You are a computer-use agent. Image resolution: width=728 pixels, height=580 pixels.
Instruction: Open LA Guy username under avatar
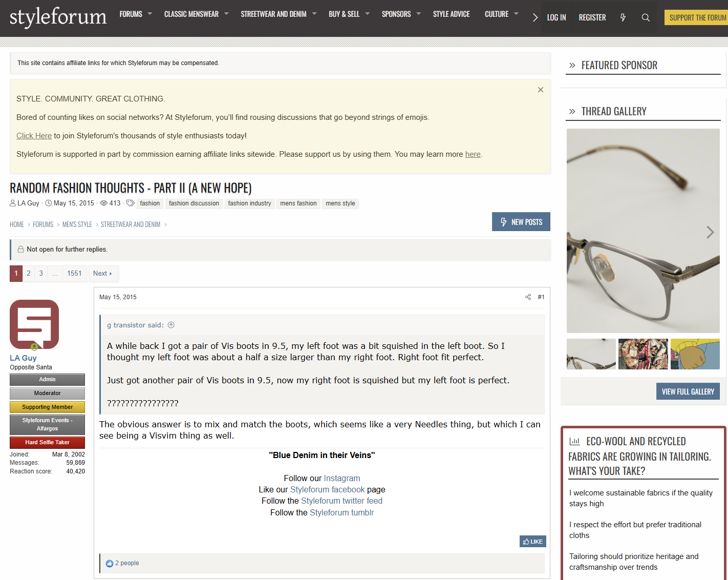[23, 358]
